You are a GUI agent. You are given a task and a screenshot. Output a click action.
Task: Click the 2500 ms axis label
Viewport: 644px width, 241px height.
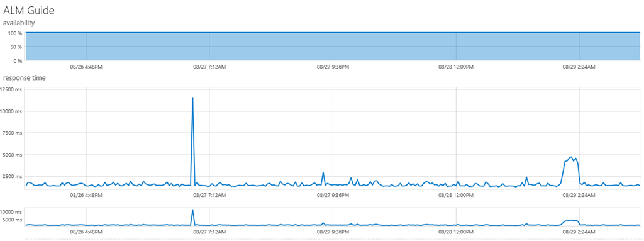pyautogui.click(x=13, y=176)
